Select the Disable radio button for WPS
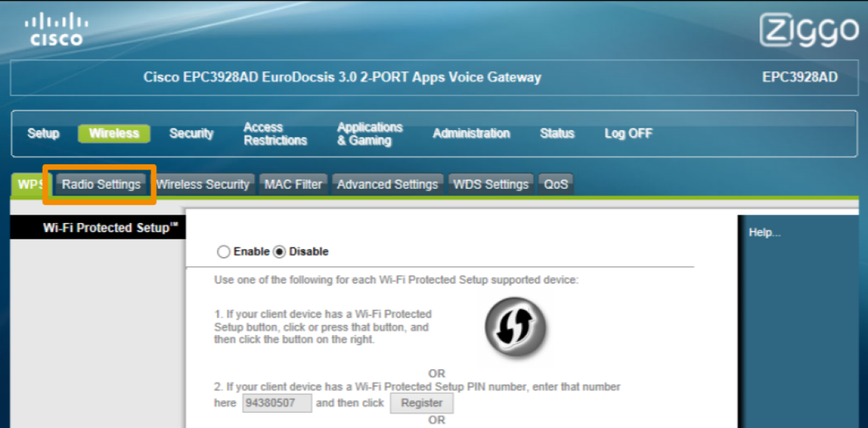This screenshot has width=868, height=428. (x=279, y=252)
